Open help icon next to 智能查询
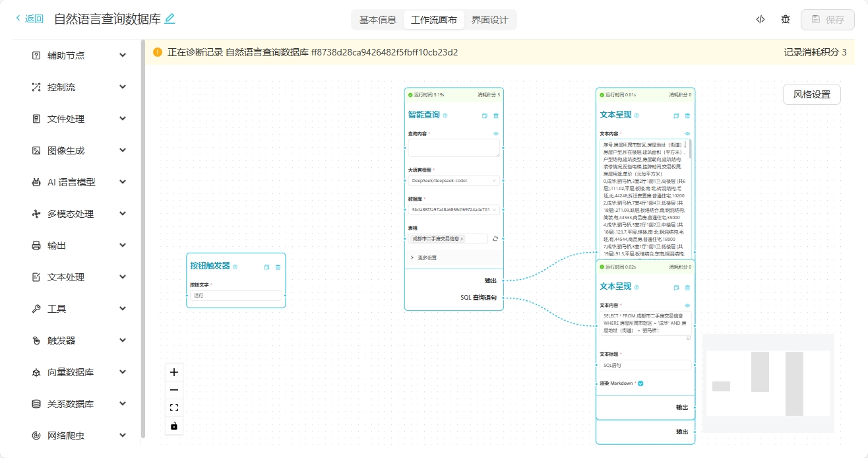This screenshot has height=458, width=868. click(x=445, y=115)
